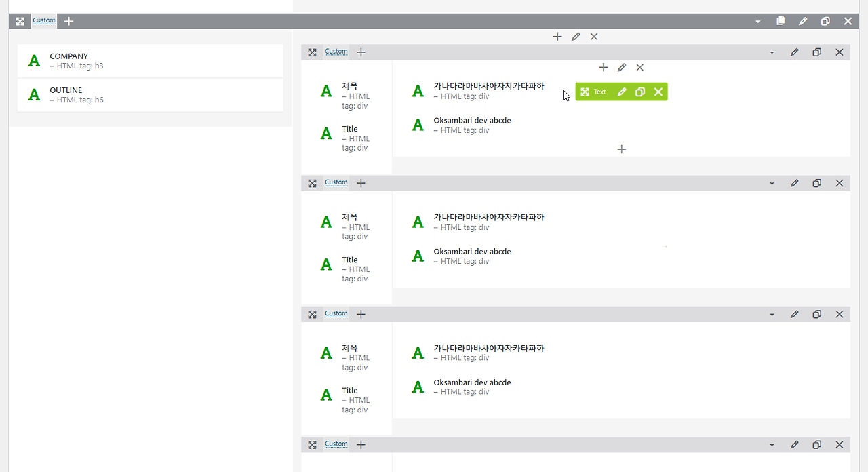Remove the bottom inner row
The width and height of the screenshot is (868, 472).
[839, 445]
